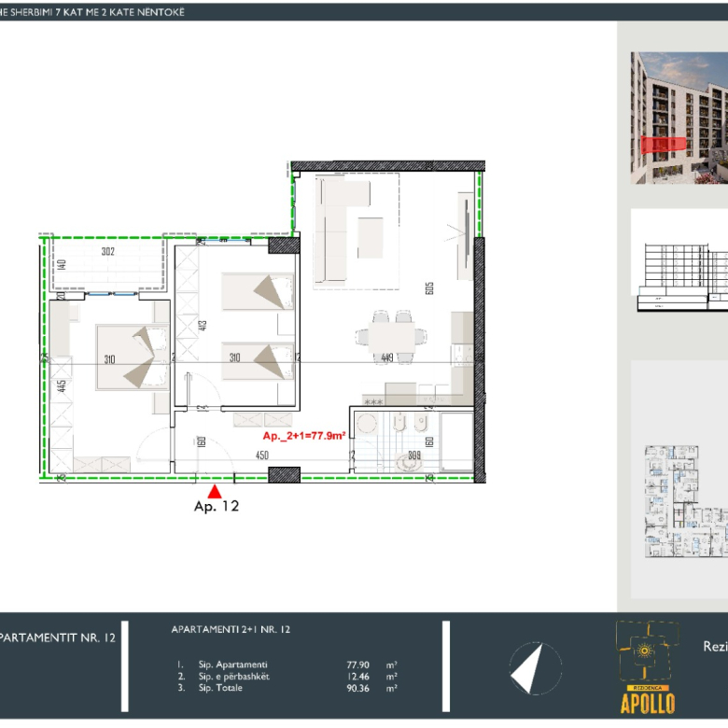Click the Ap. 12 entrance label
Screen dimensions: 728x728
[216, 507]
